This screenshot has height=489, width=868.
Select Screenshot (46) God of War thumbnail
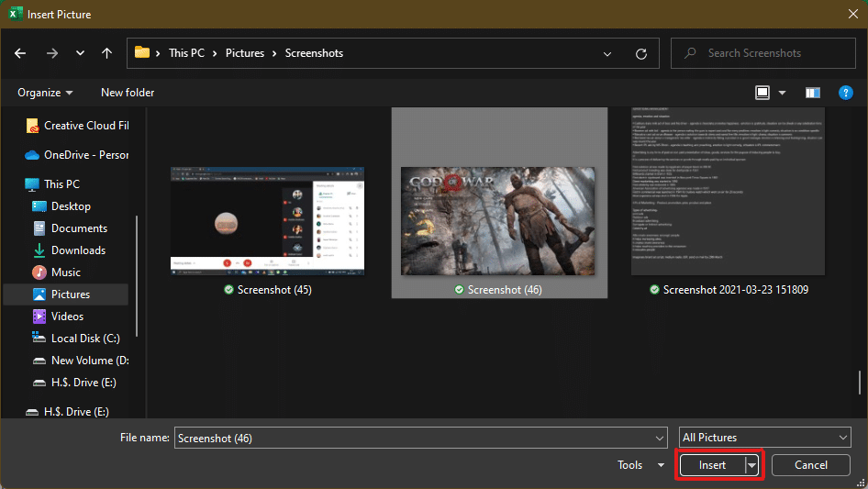click(497, 221)
